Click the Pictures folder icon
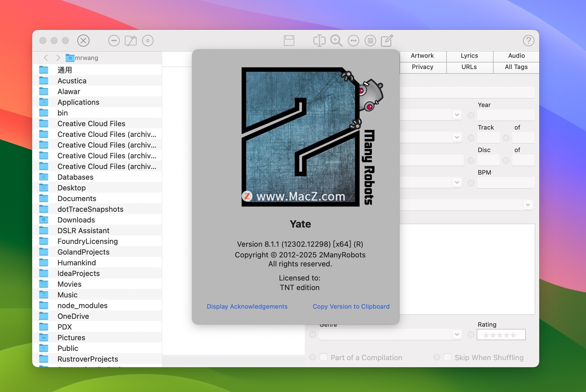The width and height of the screenshot is (586, 392). [44, 337]
